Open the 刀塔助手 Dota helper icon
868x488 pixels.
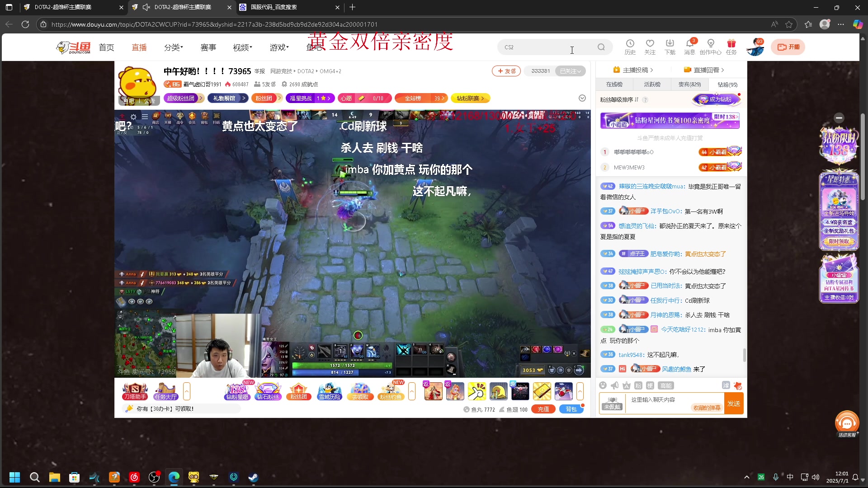pos(135,391)
